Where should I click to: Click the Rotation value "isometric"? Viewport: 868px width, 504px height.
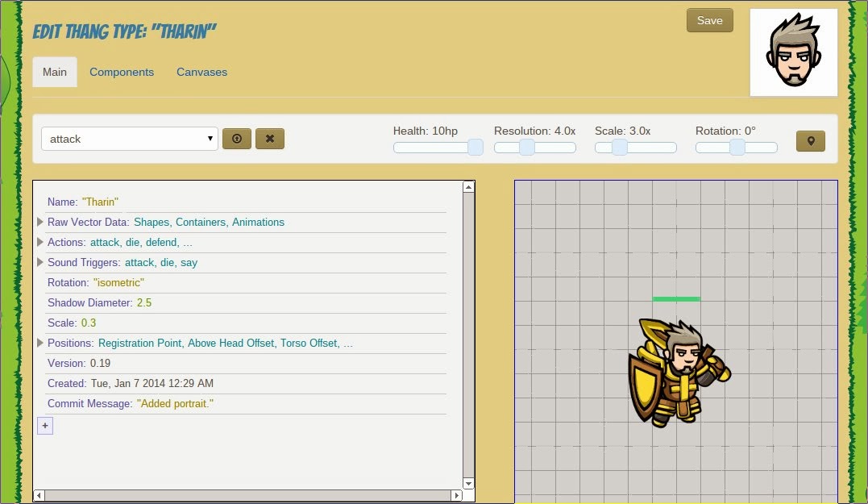(x=118, y=282)
